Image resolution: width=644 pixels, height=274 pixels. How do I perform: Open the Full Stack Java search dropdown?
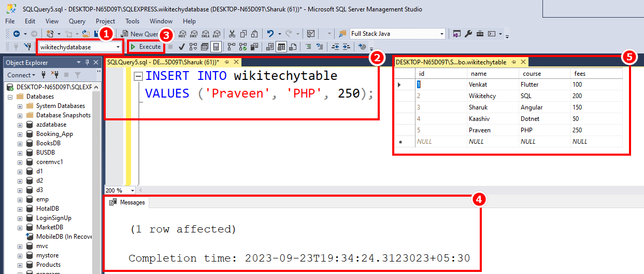coord(441,34)
